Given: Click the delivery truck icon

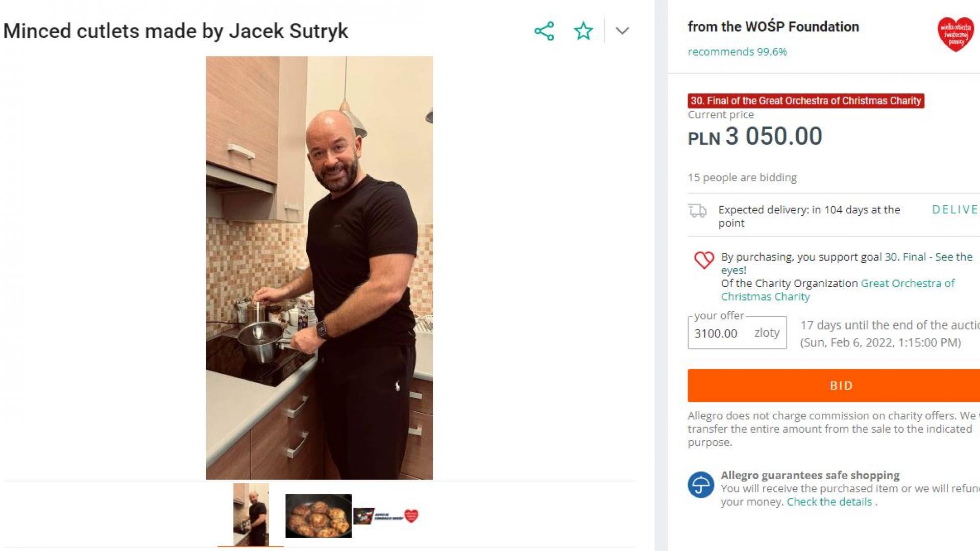Looking at the screenshot, I should 697,210.
